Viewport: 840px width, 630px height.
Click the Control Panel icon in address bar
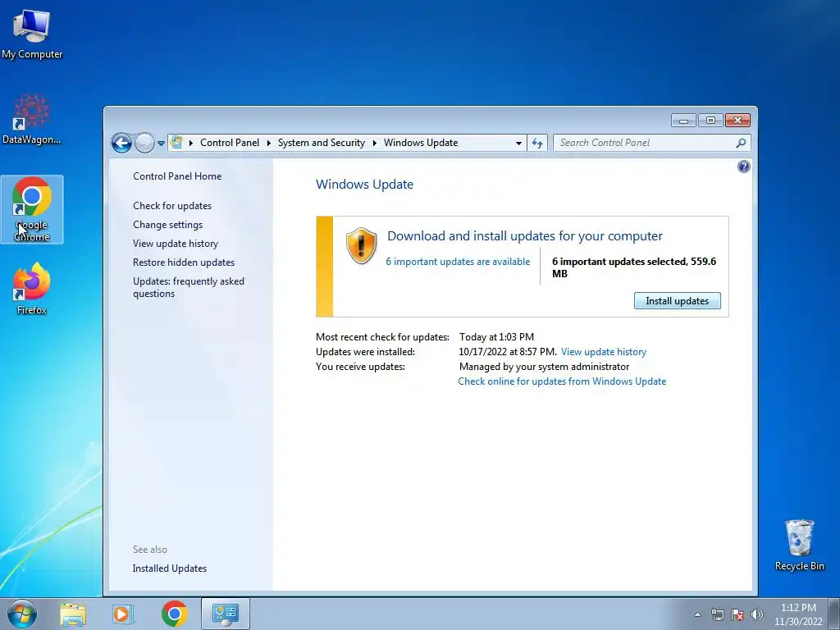[176, 143]
